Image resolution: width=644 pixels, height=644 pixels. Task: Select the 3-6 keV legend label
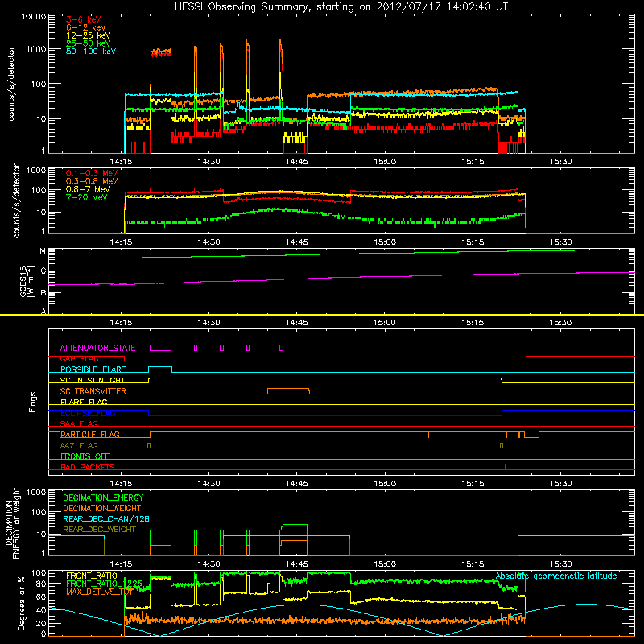tap(84, 19)
